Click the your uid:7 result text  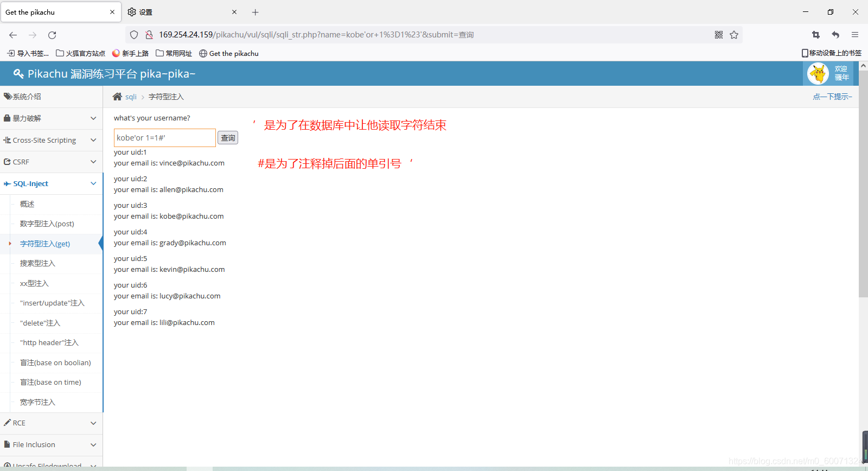[x=130, y=311]
